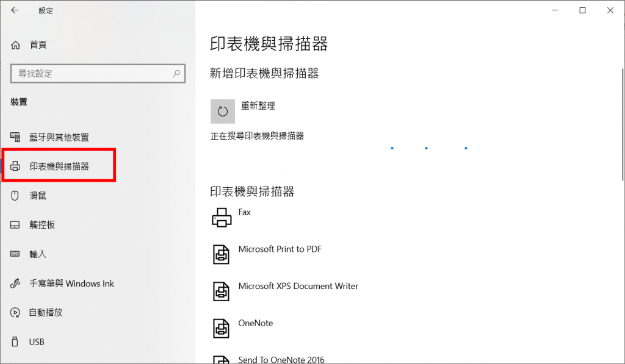The height and width of the screenshot is (364, 625).
Task: Click the magnifier icon in search box
Action: pos(176,73)
